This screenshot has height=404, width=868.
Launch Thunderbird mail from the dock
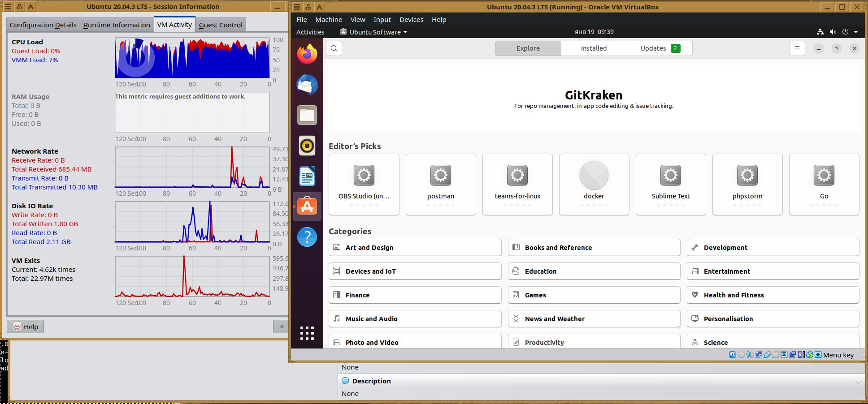pos(307,85)
